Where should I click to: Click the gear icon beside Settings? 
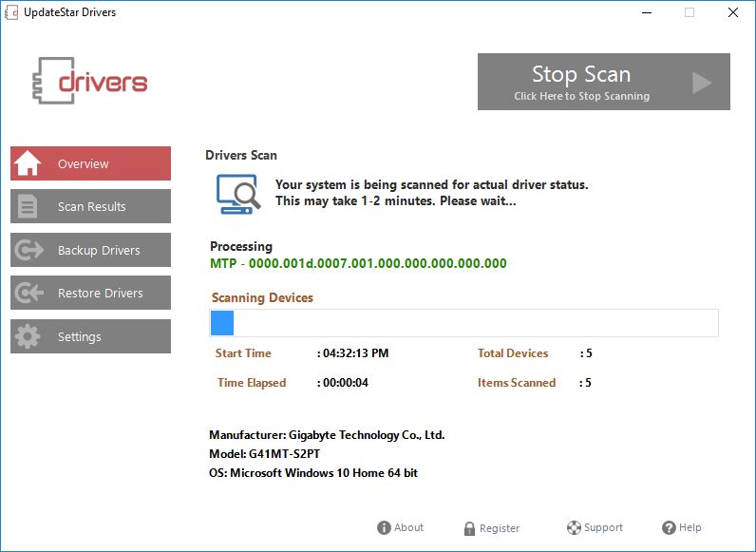(x=28, y=336)
